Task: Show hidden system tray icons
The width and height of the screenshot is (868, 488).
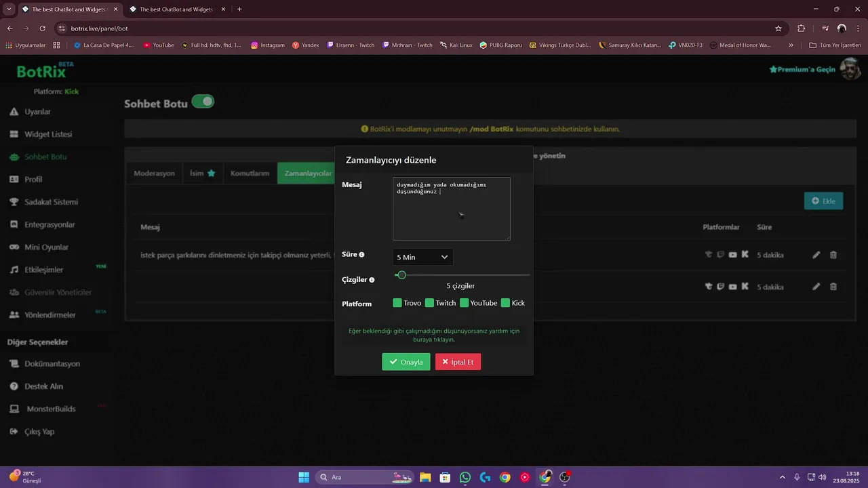Action: (x=782, y=477)
